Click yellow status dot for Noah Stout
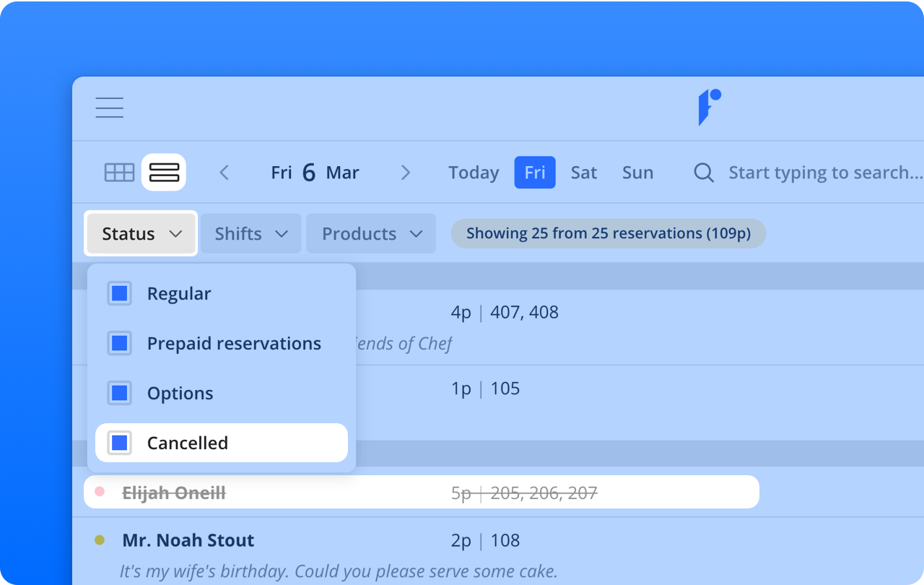The image size is (924, 585). pyautogui.click(x=100, y=540)
